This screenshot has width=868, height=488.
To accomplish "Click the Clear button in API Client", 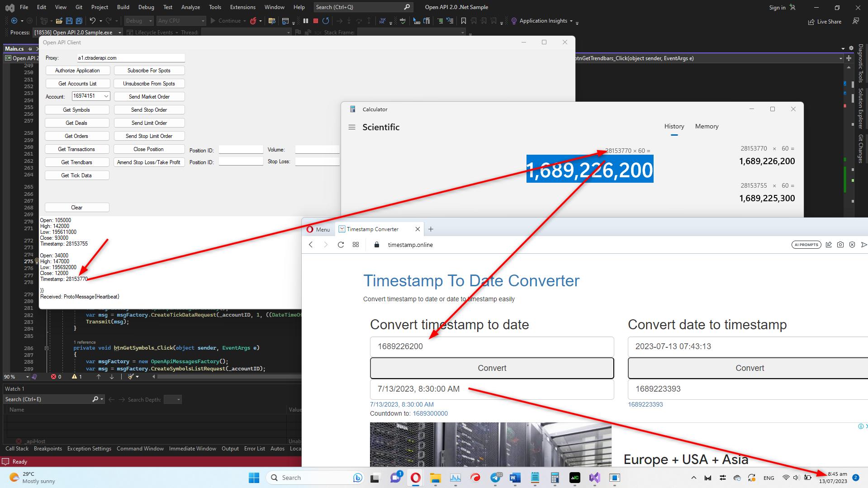I will click(x=76, y=208).
